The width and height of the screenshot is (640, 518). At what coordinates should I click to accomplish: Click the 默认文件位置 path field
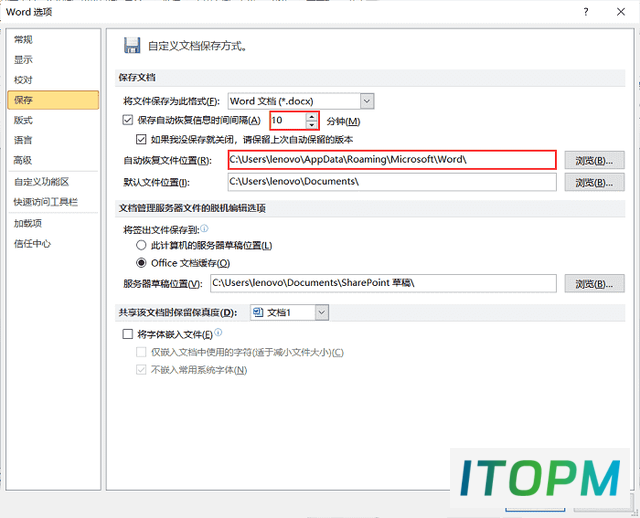[392, 182]
